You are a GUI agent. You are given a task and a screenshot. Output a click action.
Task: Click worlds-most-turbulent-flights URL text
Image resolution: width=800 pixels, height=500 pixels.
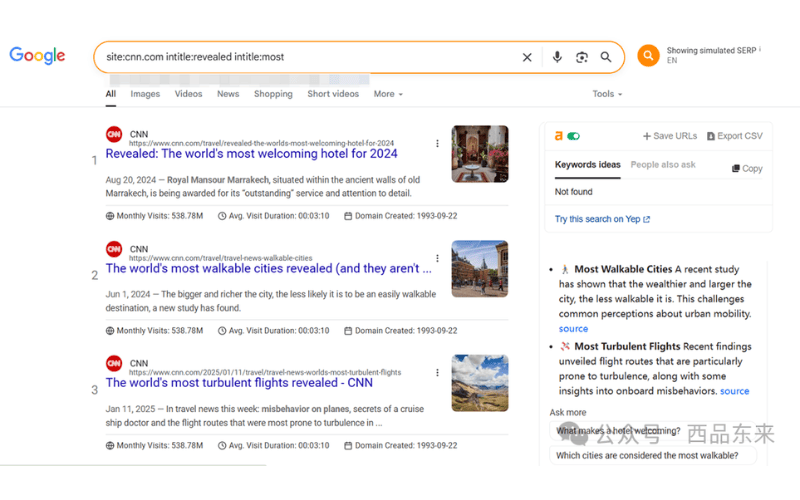[x=265, y=372]
